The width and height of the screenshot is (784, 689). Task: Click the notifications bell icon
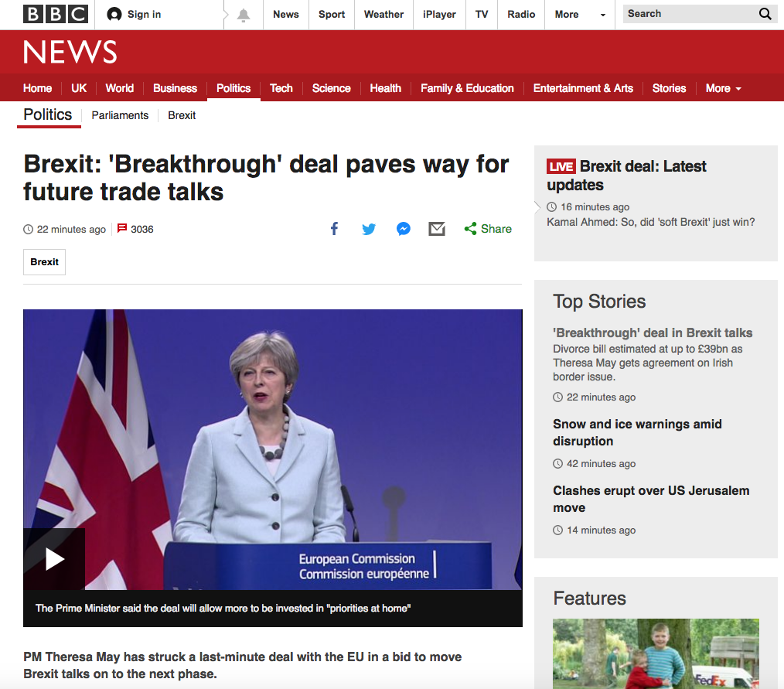[244, 15]
